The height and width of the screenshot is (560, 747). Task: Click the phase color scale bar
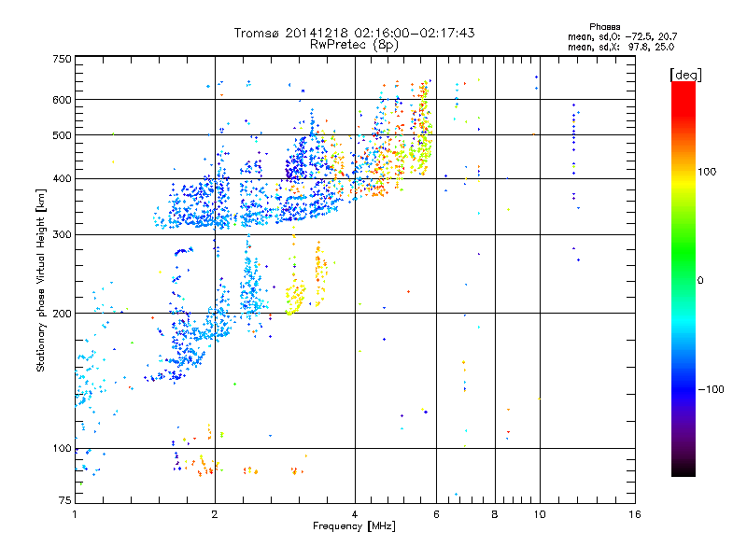click(684, 278)
